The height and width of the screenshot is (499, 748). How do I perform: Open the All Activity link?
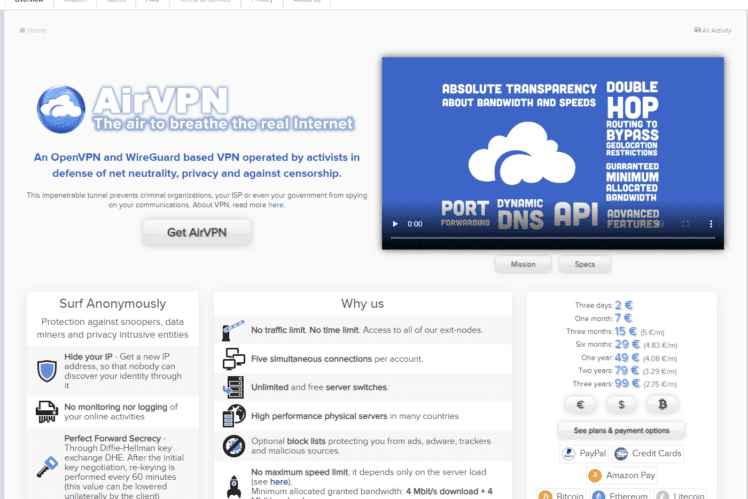(x=712, y=31)
